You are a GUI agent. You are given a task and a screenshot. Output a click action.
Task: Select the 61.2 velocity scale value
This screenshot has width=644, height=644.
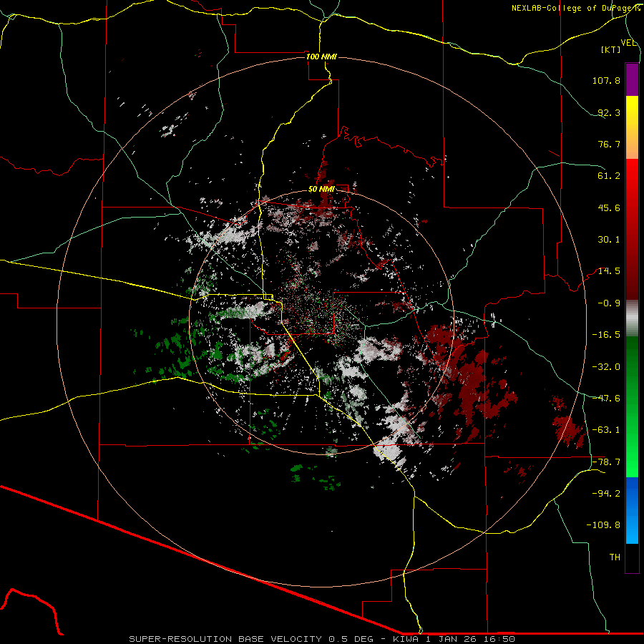click(609, 176)
